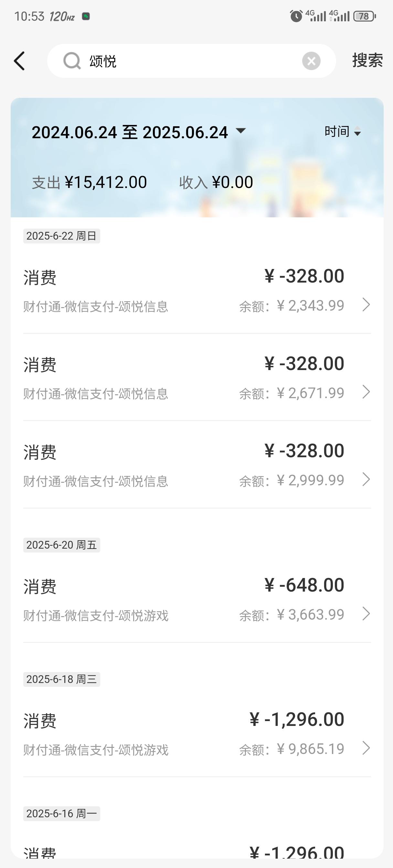Clear the search text with the X icon
This screenshot has height=868, width=393.
pyautogui.click(x=311, y=61)
